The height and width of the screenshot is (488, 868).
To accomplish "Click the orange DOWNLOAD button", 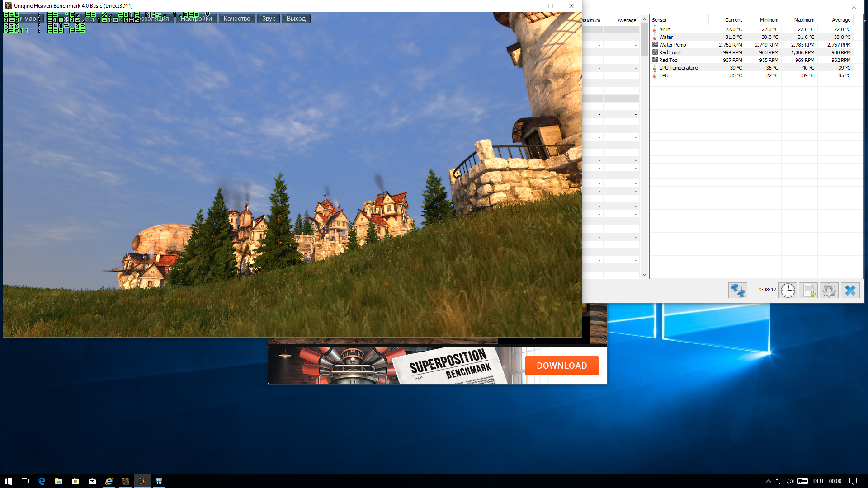I will [x=561, y=366].
